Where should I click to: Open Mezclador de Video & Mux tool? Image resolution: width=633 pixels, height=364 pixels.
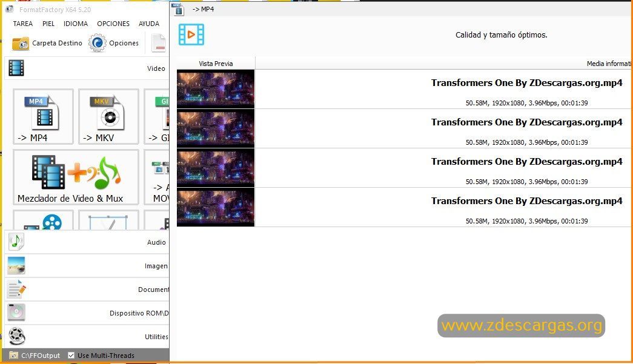[76, 177]
